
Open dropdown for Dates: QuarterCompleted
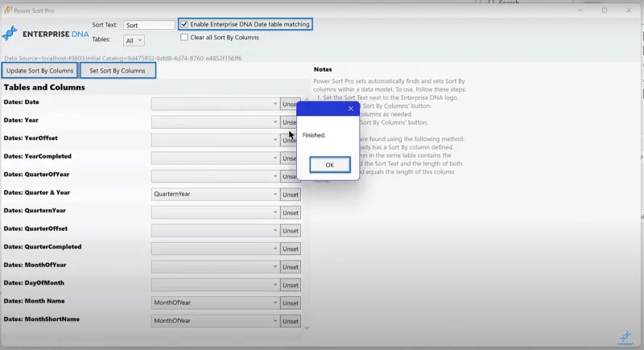tap(215, 249)
